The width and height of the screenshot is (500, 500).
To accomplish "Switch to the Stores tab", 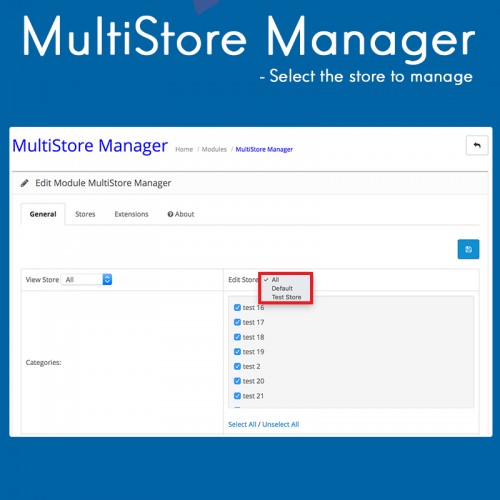I will pos(85,214).
